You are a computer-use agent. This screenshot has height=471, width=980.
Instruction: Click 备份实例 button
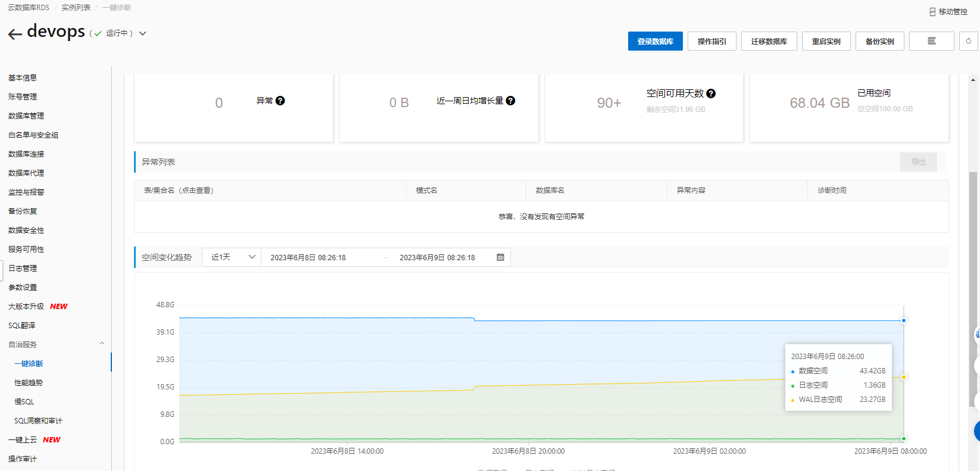(x=880, y=41)
